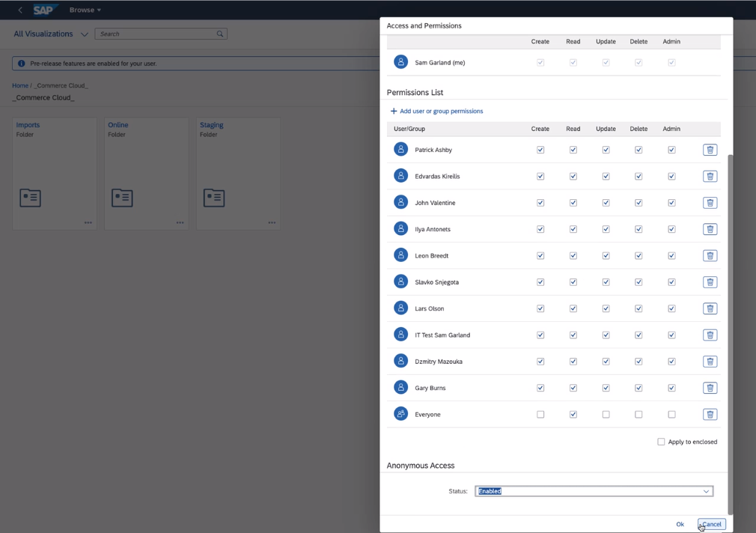The image size is (756, 533).
Task: Open the Staging folder more options
Action: coord(272,223)
